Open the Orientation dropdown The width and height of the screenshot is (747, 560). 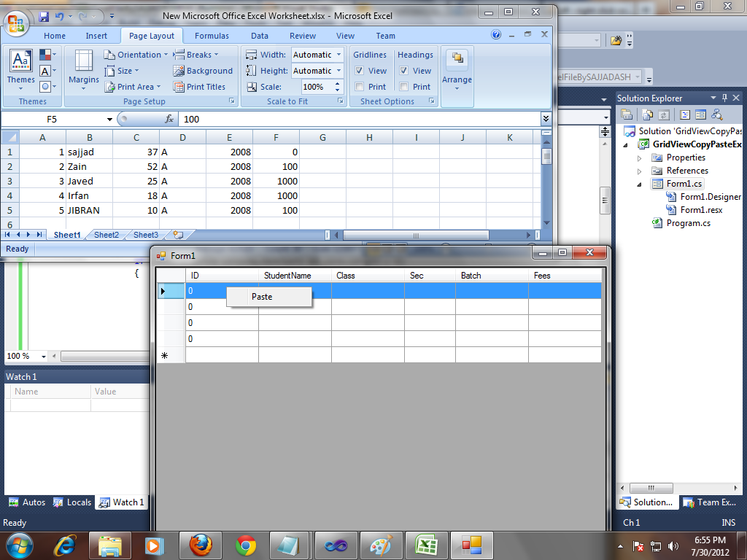[x=136, y=54]
